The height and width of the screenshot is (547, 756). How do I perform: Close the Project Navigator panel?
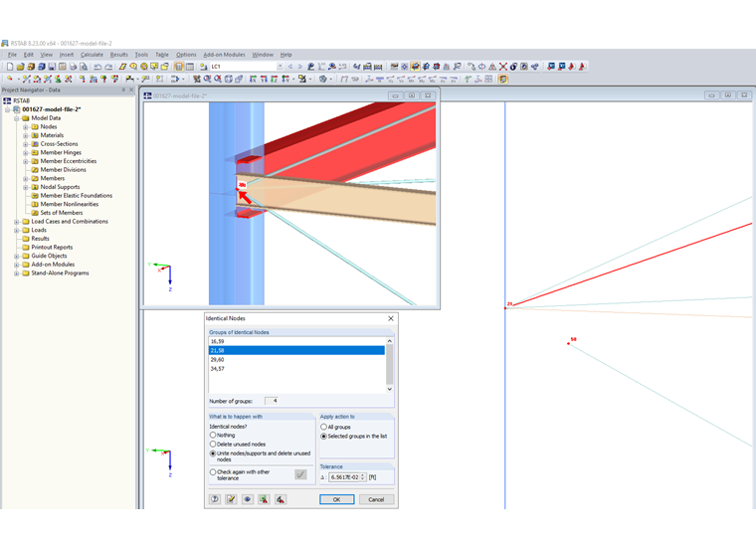click(131, 91)
